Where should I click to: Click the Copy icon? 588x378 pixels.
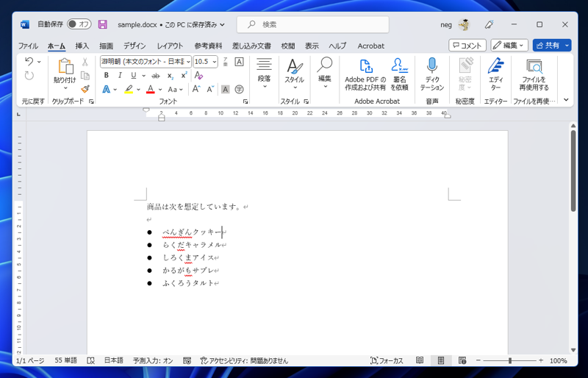85,76
